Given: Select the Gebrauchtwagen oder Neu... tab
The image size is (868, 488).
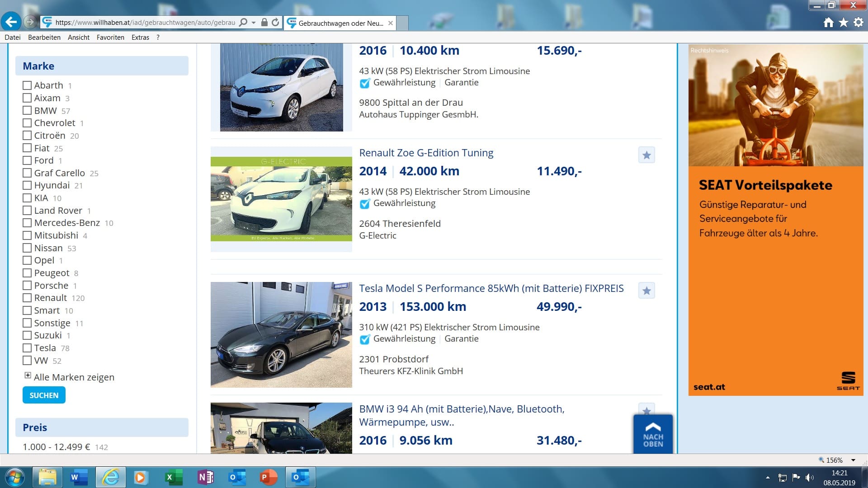Looking at the screenshot, I should click(x=340, y=23).
